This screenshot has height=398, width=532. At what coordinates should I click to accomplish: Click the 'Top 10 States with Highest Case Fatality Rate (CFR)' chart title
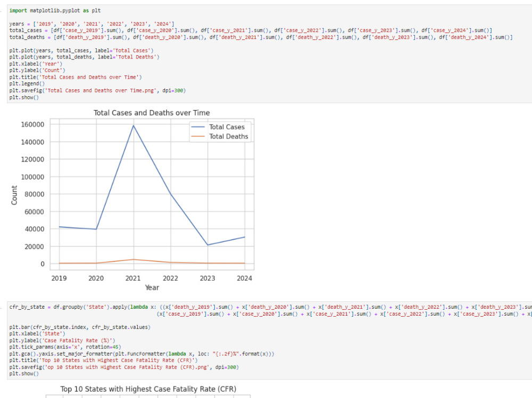click(148, 389)
